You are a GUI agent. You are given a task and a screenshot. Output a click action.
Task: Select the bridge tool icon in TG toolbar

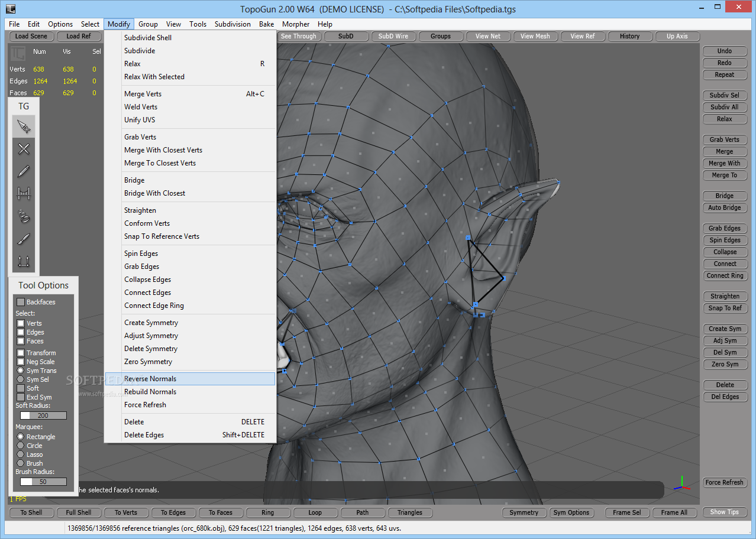pos(24,194)
